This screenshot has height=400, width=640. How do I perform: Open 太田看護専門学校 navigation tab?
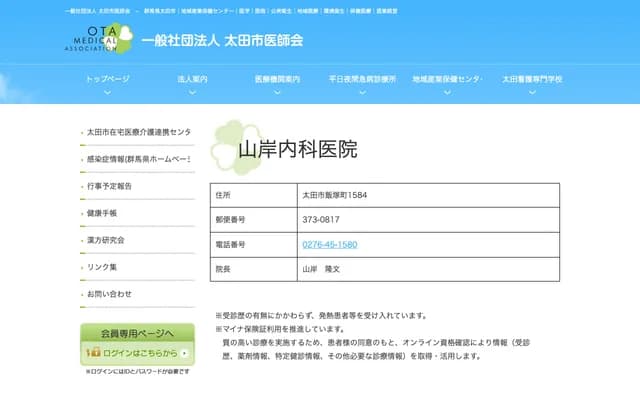click(532, 78)
